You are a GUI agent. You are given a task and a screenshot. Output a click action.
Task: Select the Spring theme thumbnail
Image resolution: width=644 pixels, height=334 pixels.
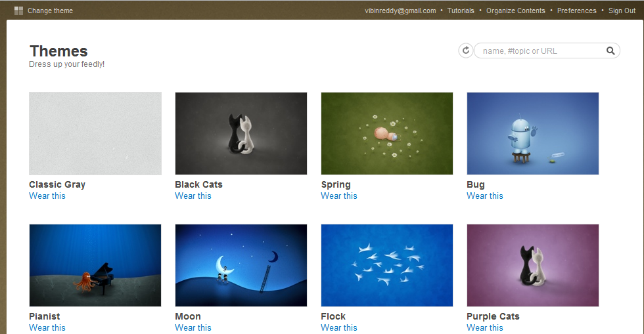[x=387, y=133]
